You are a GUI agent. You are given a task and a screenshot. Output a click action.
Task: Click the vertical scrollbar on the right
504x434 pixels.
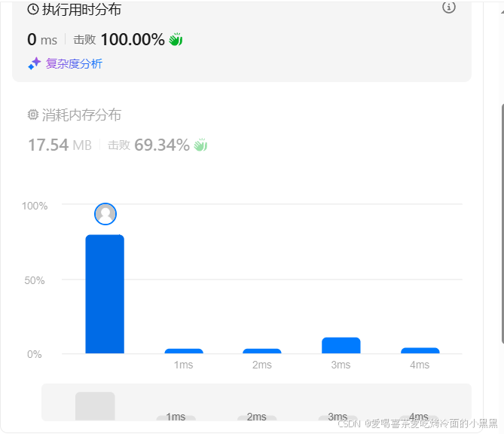pos(502,224)
